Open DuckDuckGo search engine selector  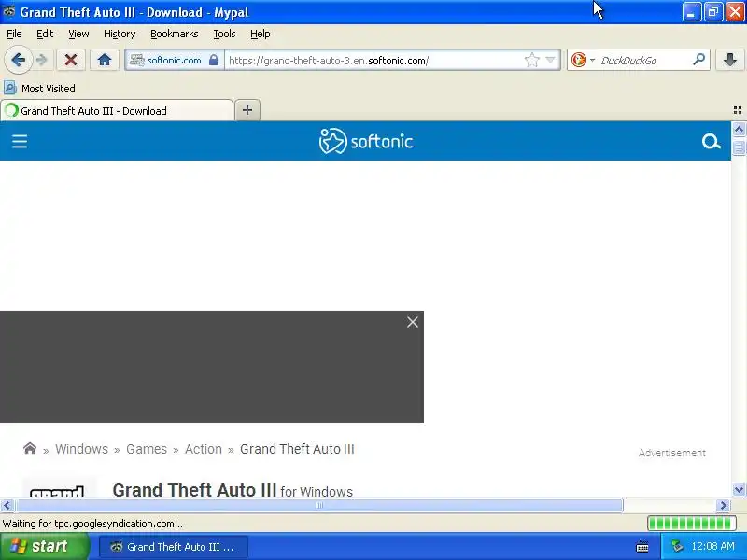582,61
